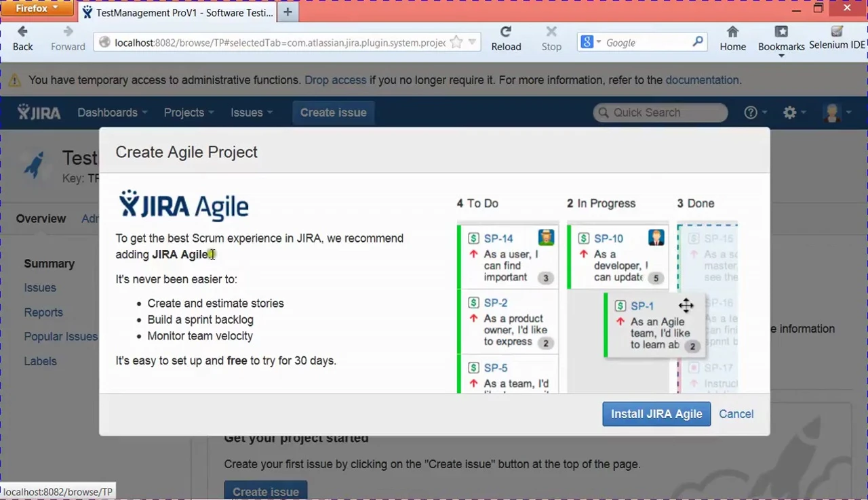Click the Forward navigation arrow
Image resolution: width=868 pixels, height=500 pixels.
(x=68, y=31)
